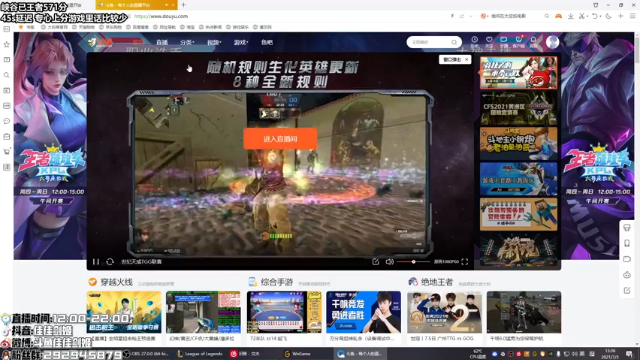Click the magnifier icon in Douyu search box
The height and width of the screenshot is (360, 640).
coord(454,42)
